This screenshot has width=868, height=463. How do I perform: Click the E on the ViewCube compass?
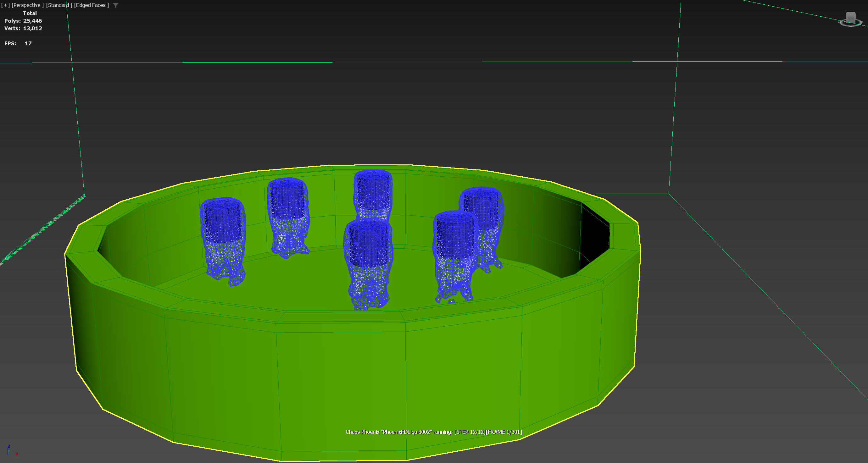pyautogui.click(x=862, y=22)
